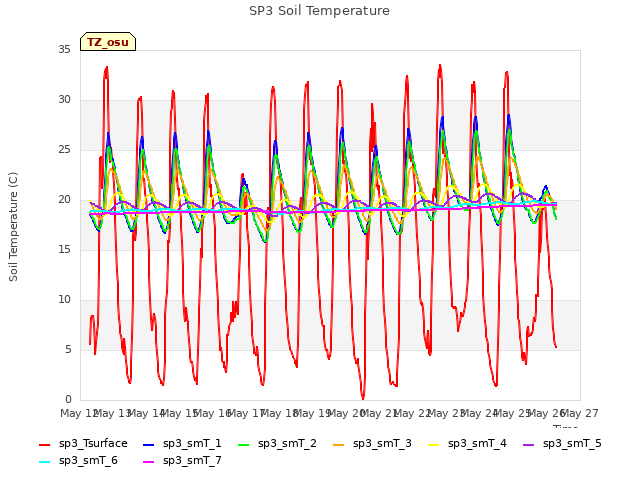Click the 30 y-axis tick label
This screenshot has width=640, height=480.
tap(64, 100)
